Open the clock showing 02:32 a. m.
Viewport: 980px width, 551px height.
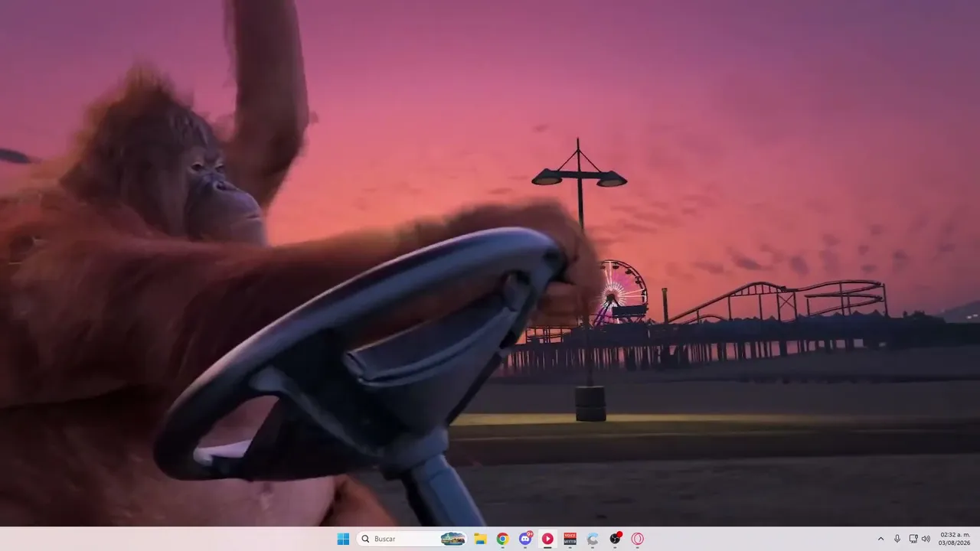click(955, 539)
